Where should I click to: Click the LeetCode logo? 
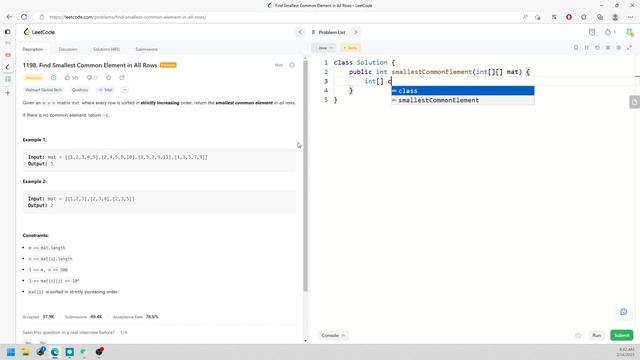click(39, 32)
